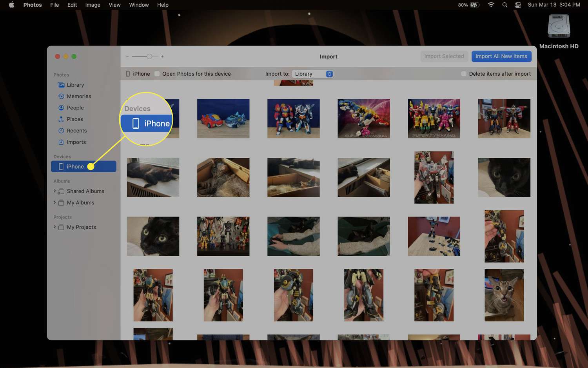
Task: Check Delete items after import
Action: click(x=464, y=74)
